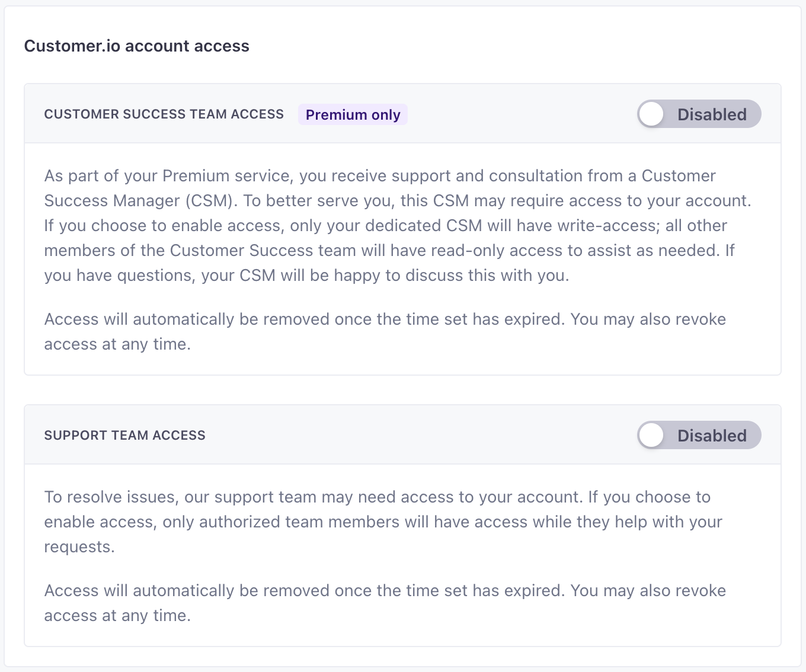Click the SUPPORT TEAM ACCESS title
Viewport: 806px width, 672px height.
pos(124,436)
